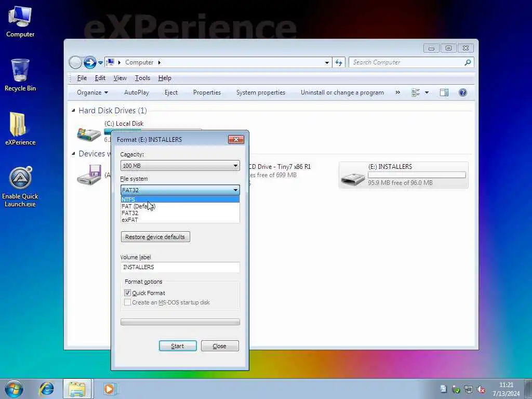
Task: Click the change view icon
Action: pos(416,92)
